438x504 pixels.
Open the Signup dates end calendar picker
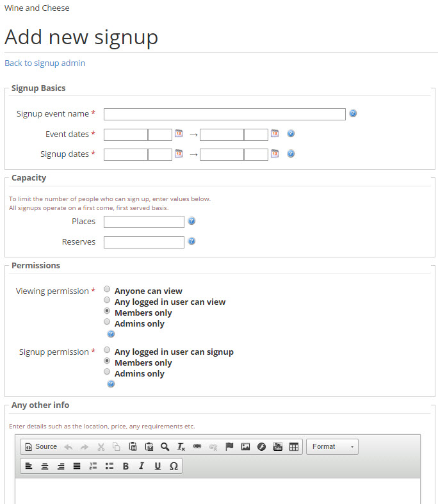tap(275, 153)
